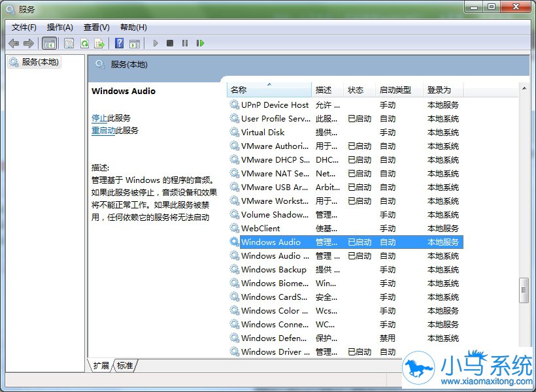Screen dimensions: 536x392
Task: Click 禁用 startup type of Windows Defen...
Action: pyautogui.click(x=388, y=338)
